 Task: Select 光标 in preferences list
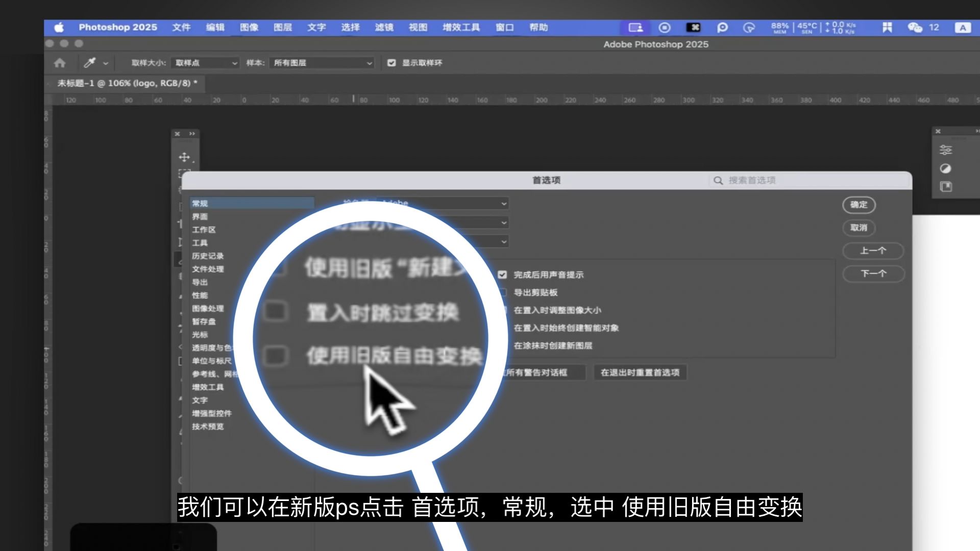click(x=200, y=335)
